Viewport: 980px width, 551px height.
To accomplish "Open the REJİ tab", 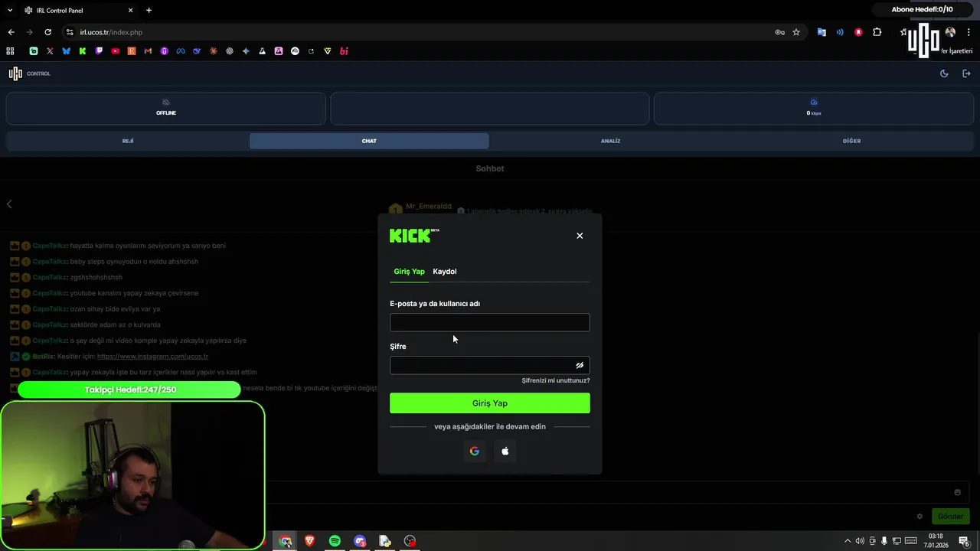I will (128, 141).
